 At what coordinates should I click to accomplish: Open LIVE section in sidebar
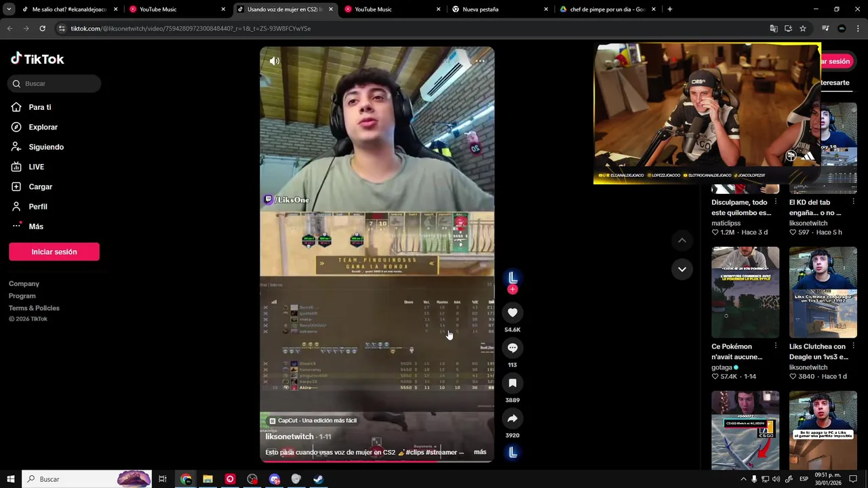[x=36, y=167]
